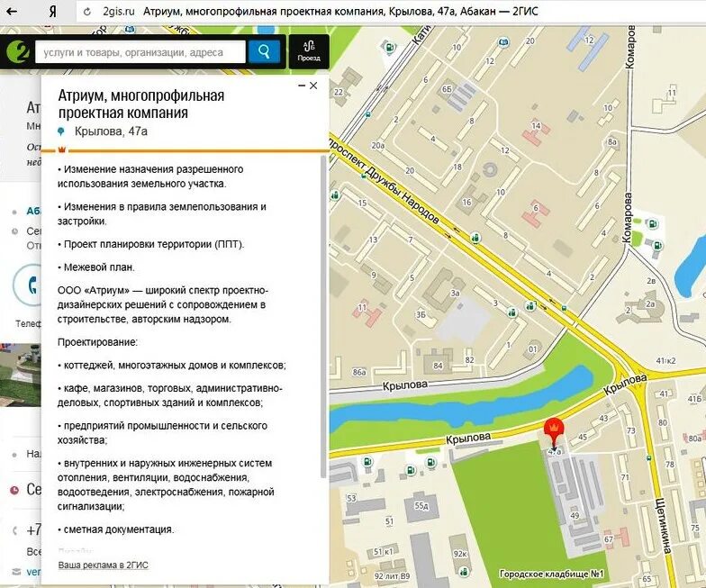This screenshot has width=706, height=588.
Task: Select the Межевой план line
Action: (x=95, y=267)
